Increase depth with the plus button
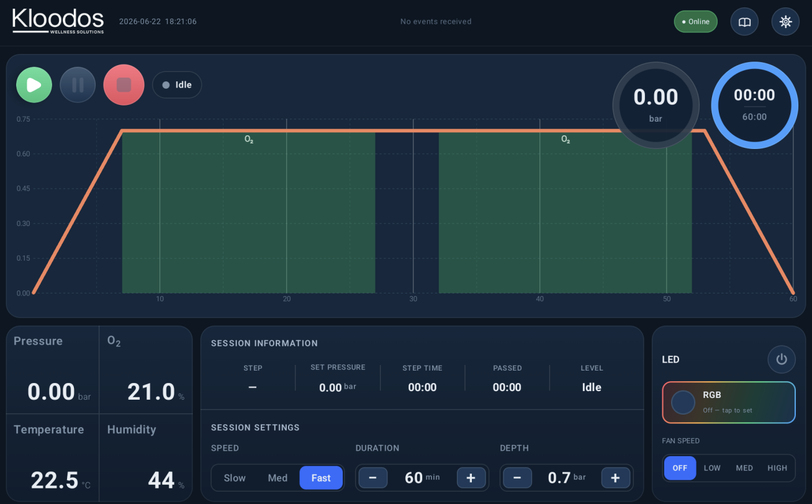 pyautogui.click(x=615, y=478)
